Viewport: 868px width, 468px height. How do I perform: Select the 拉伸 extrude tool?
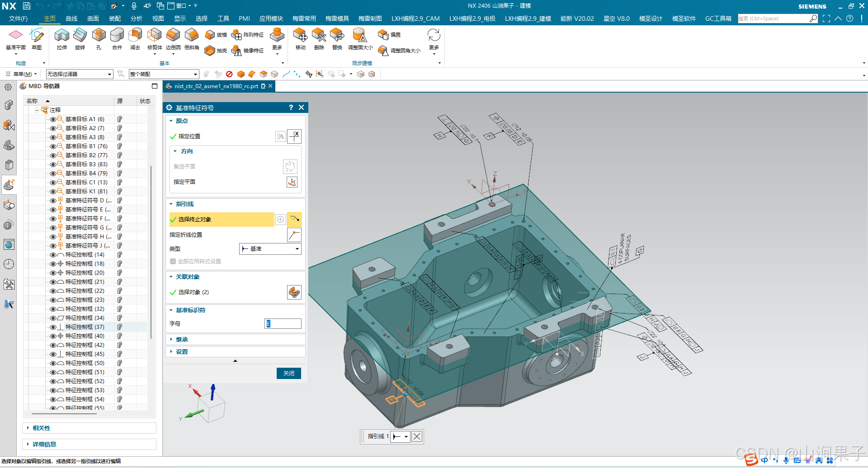click(62, 39)
